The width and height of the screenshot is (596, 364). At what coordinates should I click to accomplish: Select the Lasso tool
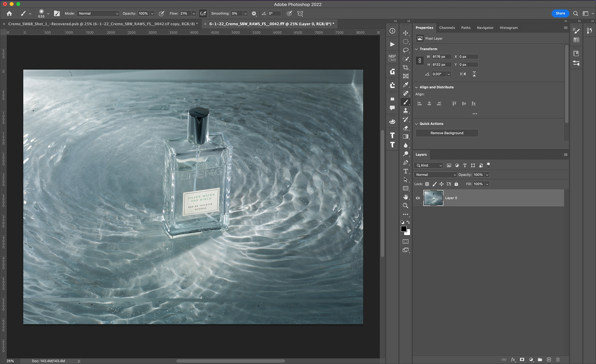pyautogui.click(x=405, y=50)
